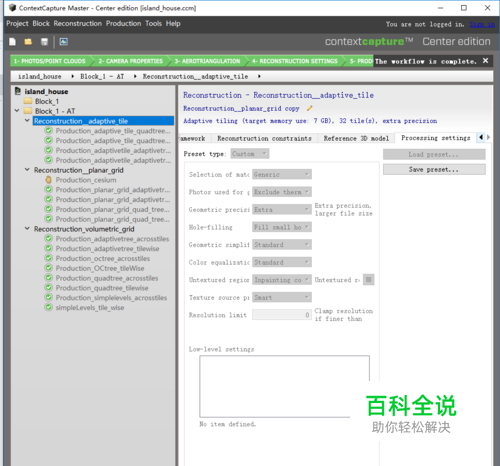
Task: Click the pencil edit icon beside reconstruction description
Action: point(310,108)
